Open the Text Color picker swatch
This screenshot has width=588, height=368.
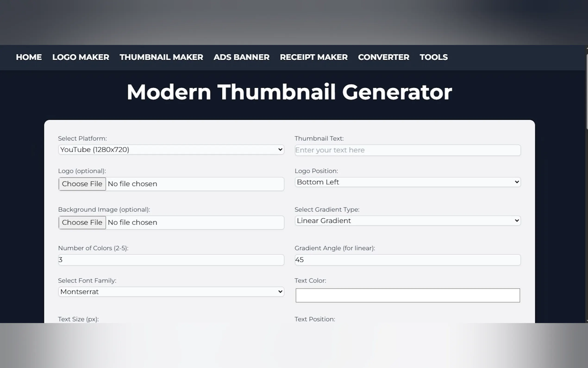pos(407,295)
